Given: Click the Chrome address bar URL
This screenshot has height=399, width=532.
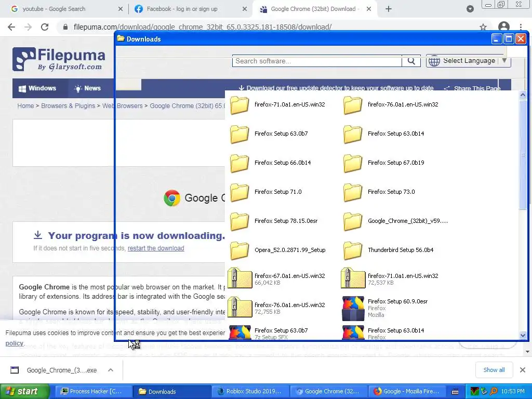Looking at the screenshot, I should [203, 27].
